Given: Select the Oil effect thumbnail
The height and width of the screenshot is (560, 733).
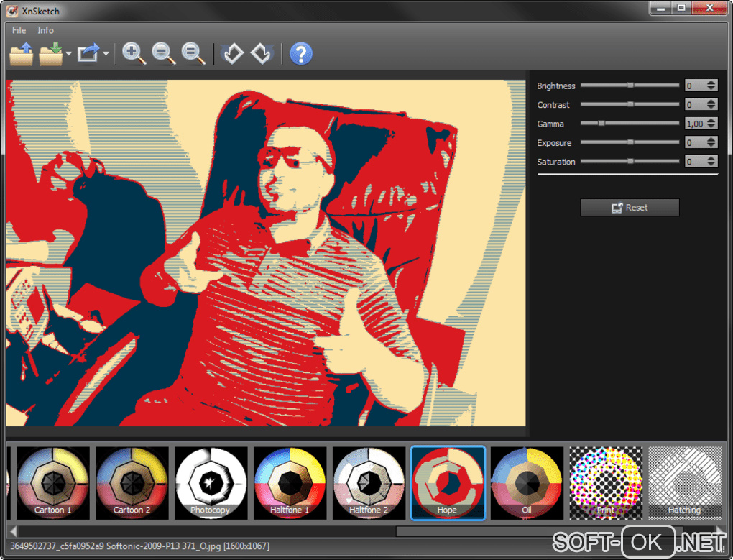Looking at the screenshot, I should click(527, 483).
